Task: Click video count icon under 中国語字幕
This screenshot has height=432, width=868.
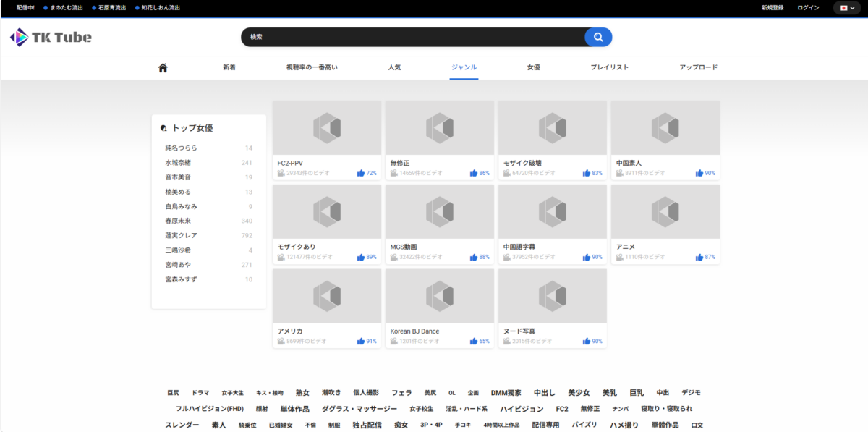Action: 507,257
